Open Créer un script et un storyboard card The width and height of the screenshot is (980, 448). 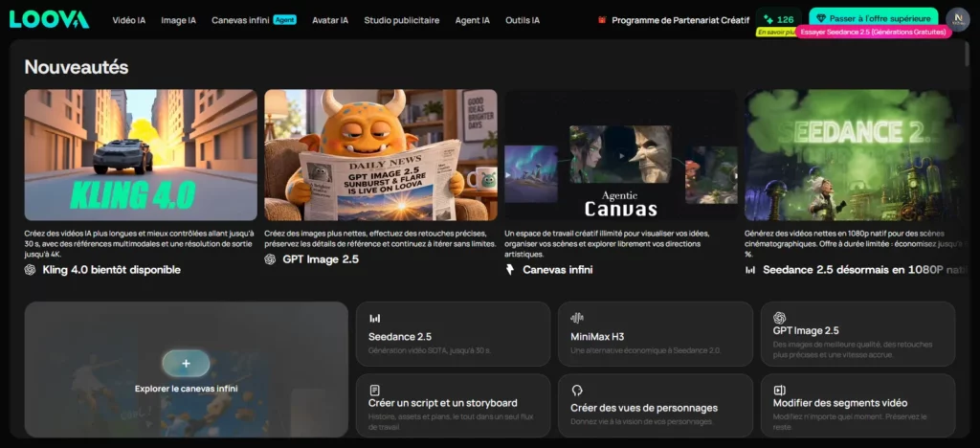[x=453, y=406]
